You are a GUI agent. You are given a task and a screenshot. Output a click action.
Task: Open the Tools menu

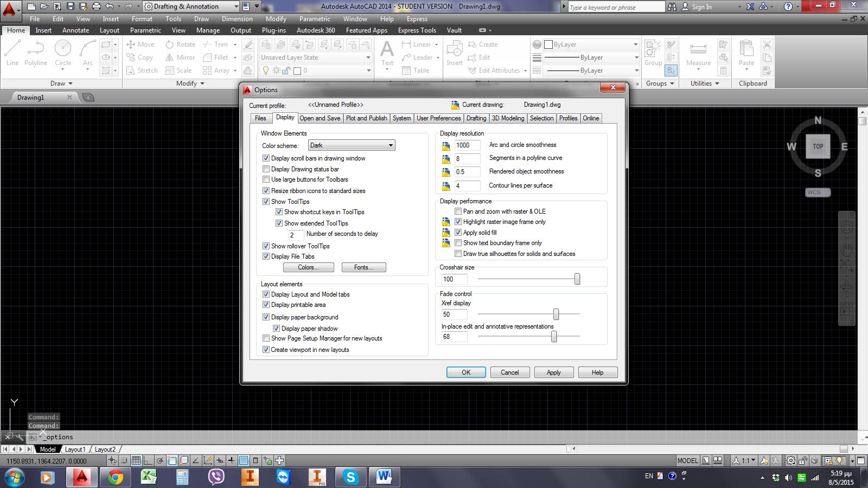[x=173, y=19]
